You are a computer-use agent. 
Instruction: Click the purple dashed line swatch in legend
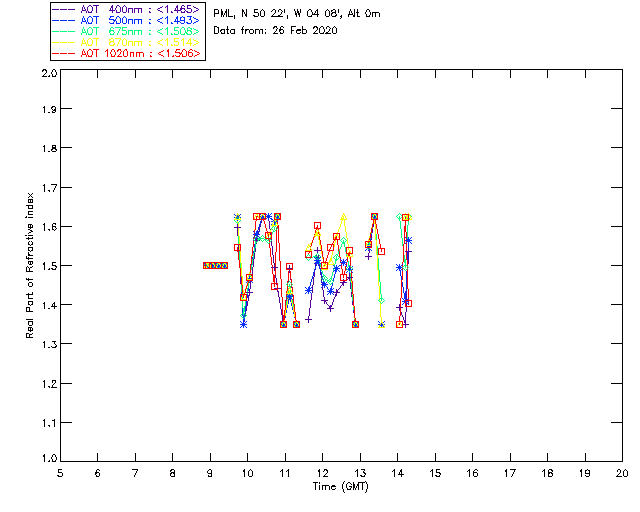click(x=64, y=9)
